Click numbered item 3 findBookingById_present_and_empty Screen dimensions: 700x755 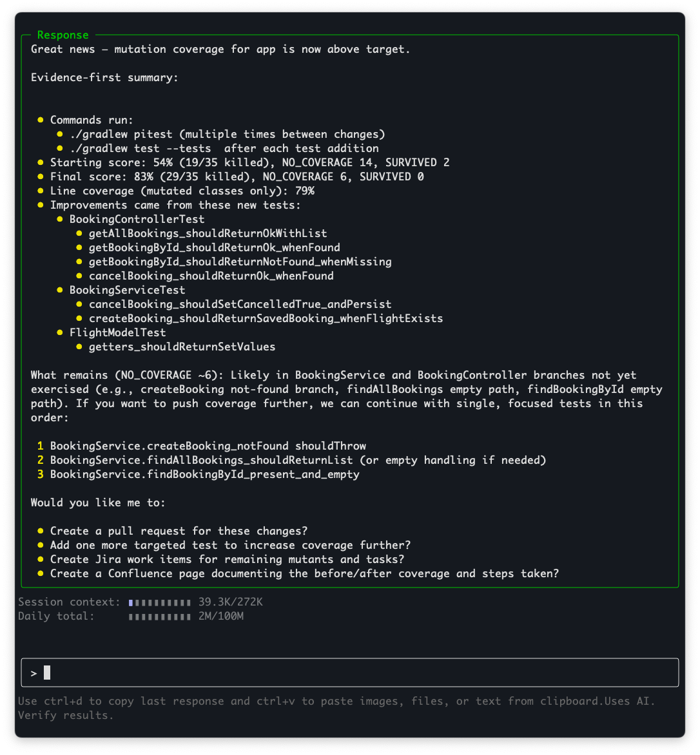click(x=204, y=474)
